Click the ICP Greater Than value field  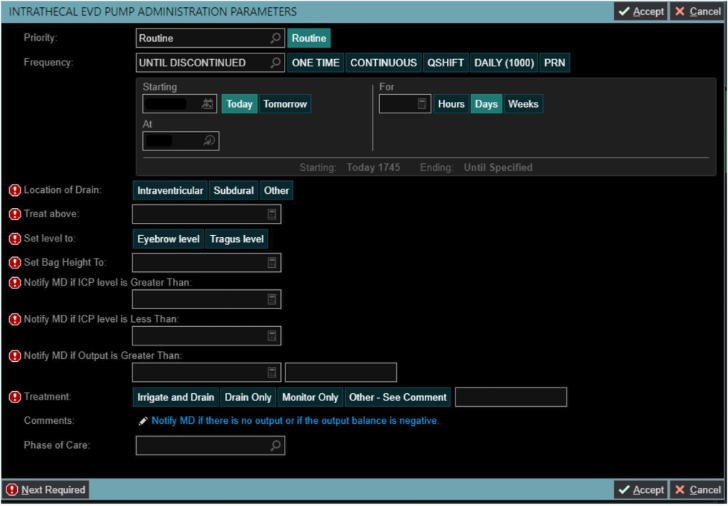click(x=207, y=299)
